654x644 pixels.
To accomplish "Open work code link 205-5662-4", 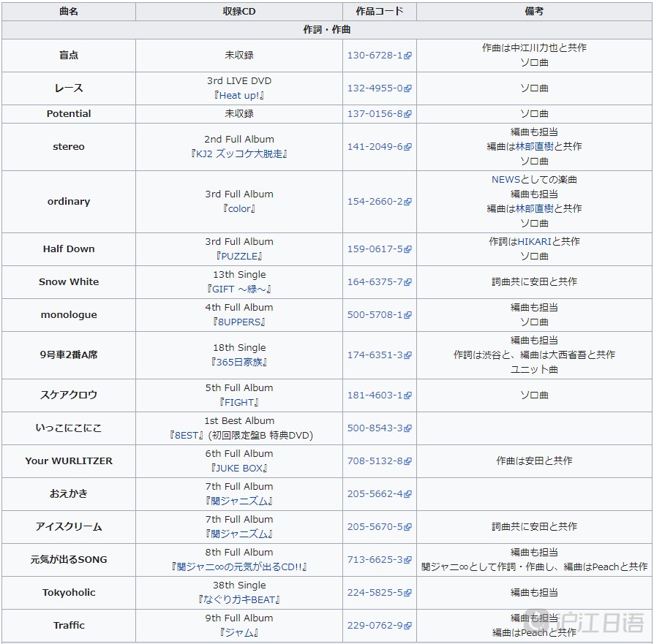I will 379,494.
